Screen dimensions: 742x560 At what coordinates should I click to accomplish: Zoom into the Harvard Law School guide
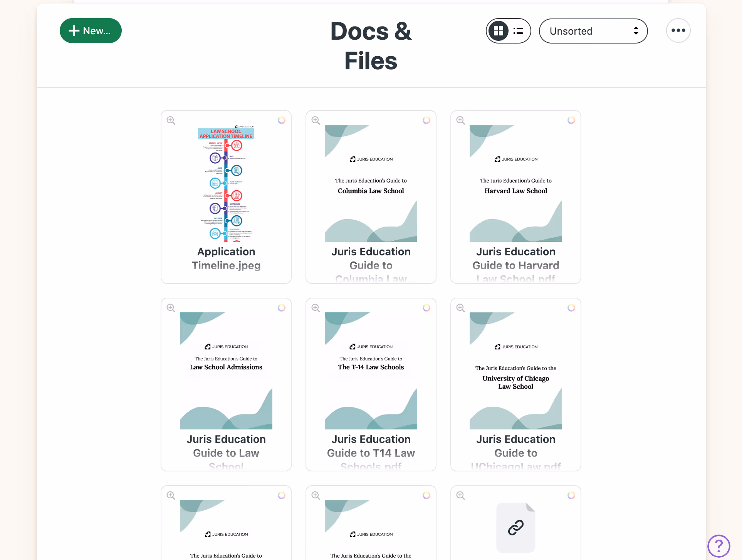(x=460, y=120)
